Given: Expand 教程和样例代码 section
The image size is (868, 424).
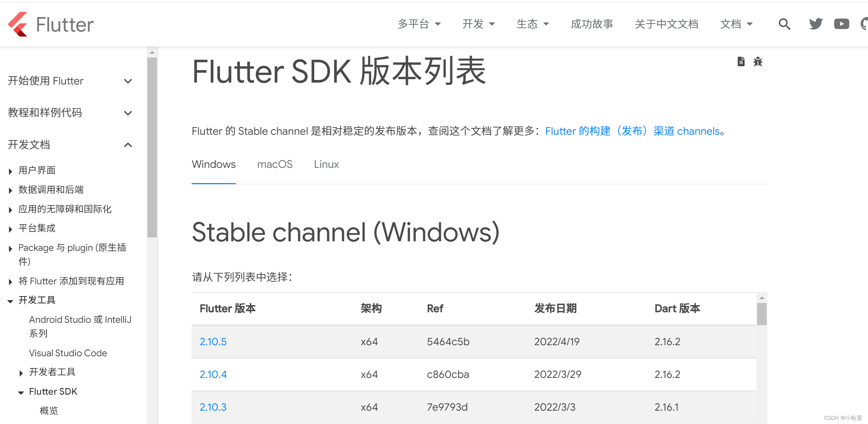Looking at the screenshot, I should [70, 113].
